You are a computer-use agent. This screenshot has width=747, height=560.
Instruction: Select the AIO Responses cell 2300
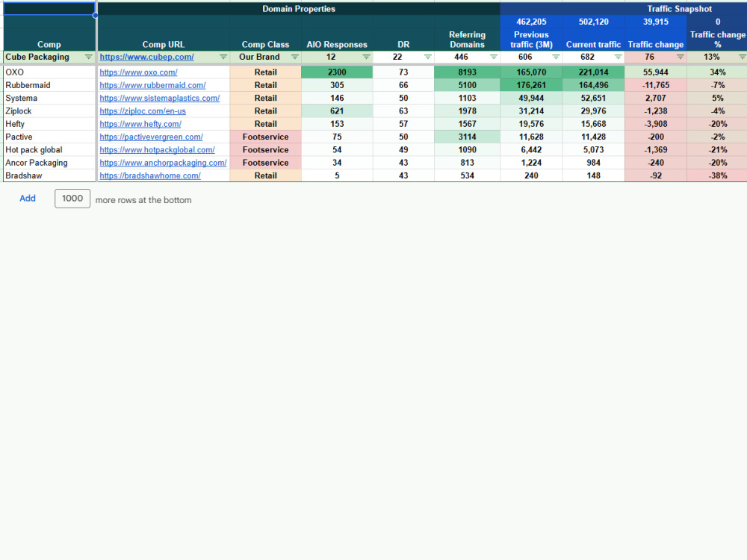pyautogui.click(x=337, y=72)
